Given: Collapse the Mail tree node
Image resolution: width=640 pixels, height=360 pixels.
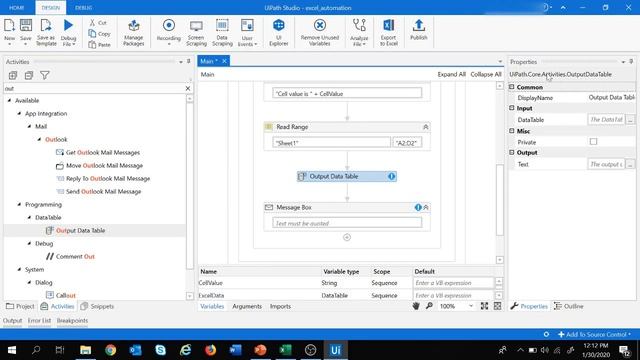Looking at the screenshot, I should click(x=29, y=127).
